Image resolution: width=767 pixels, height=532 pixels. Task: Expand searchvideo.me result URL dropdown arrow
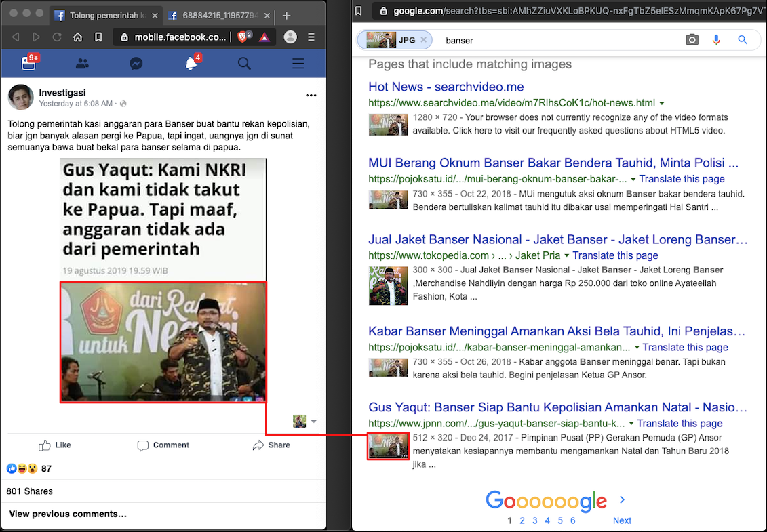pos(662,103)
